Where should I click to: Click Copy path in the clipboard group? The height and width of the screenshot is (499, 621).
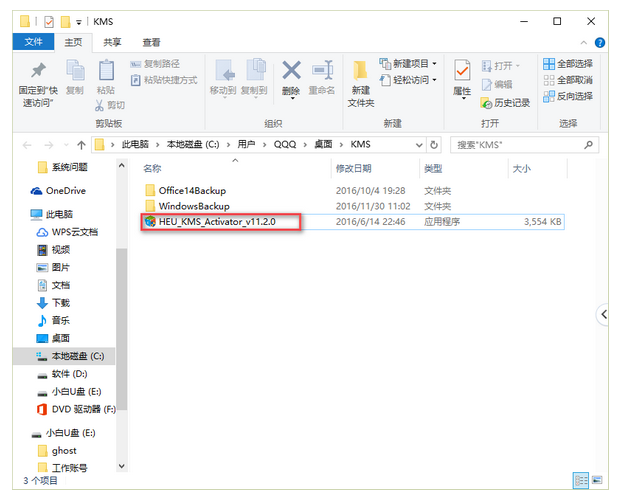pyautogui.click(x=155, y=64)
